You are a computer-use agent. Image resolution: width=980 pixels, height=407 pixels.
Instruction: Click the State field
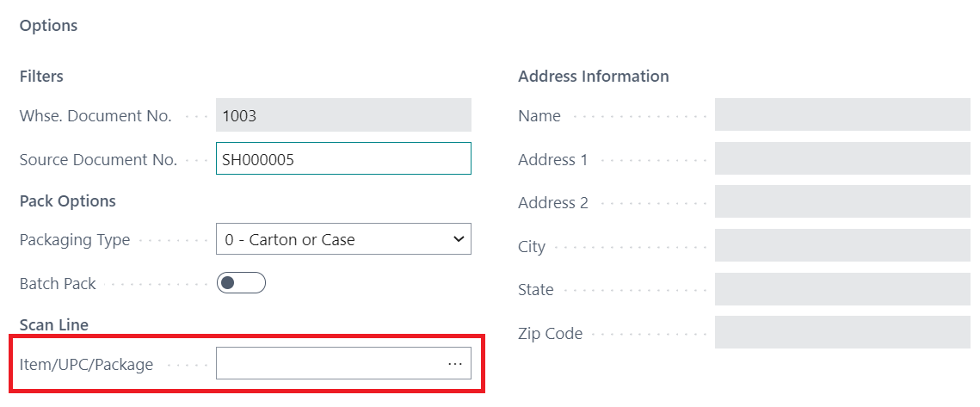coord(842,290)
